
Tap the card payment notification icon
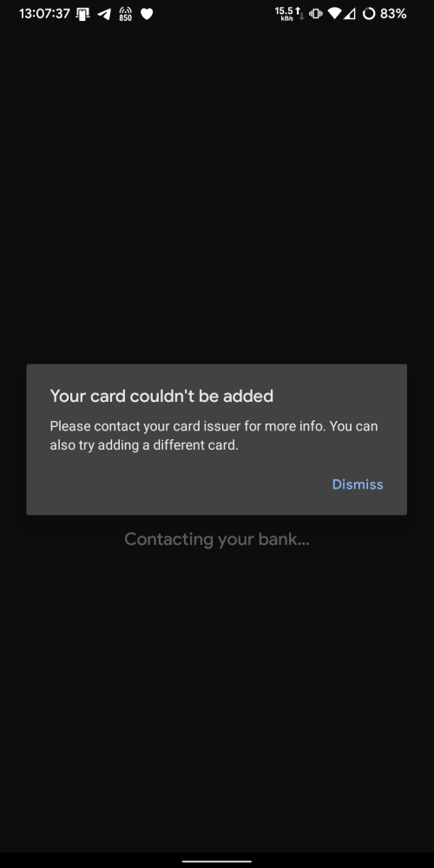point(82,14)
